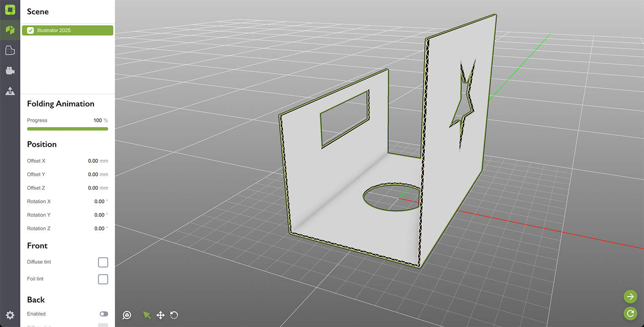Select the green arrow selection tool
Viewport: 644px width, 327px height.
click(x=147, y=315)
